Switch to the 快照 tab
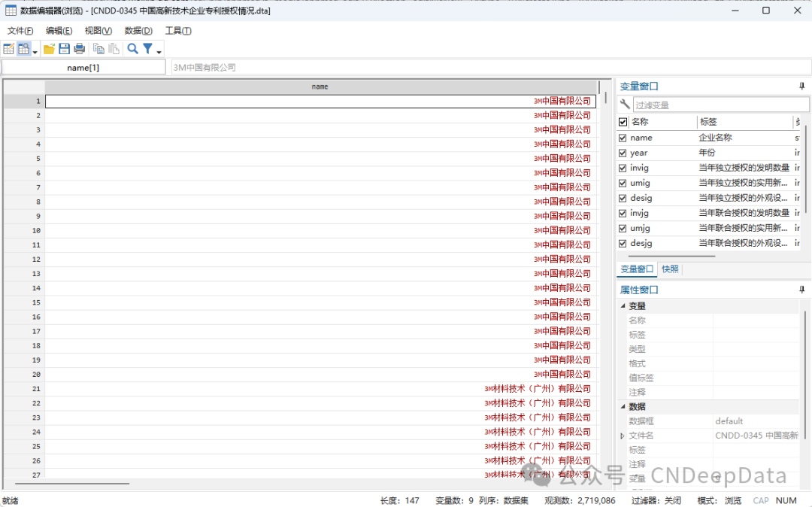Image resolution: width=812 pixels, height=507 pixels. point(670,269)
